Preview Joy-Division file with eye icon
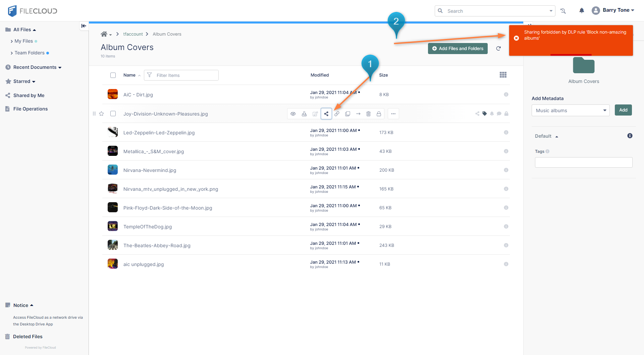Image resolution: width=644 pixels, height=355 pixels. point(293,114)
